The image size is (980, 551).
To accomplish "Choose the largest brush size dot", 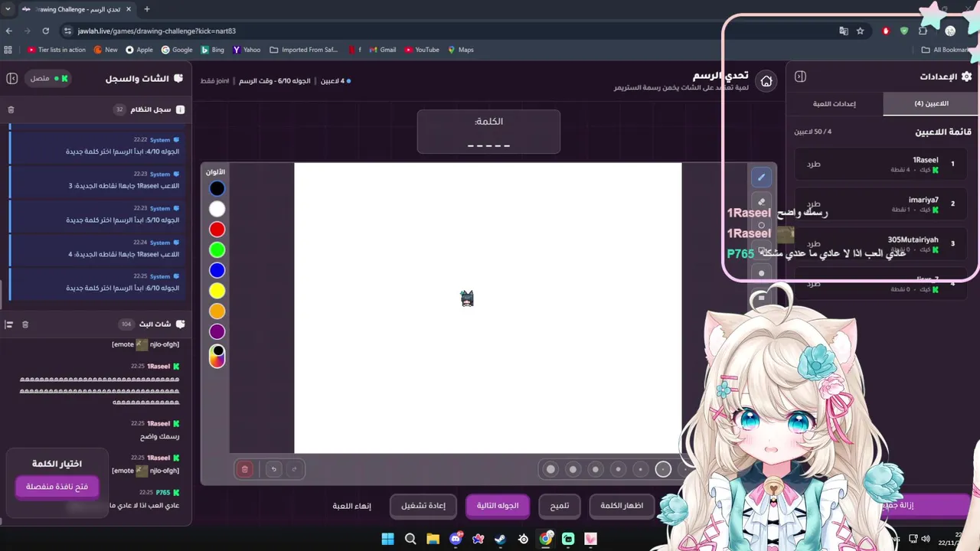I will 550,469.
